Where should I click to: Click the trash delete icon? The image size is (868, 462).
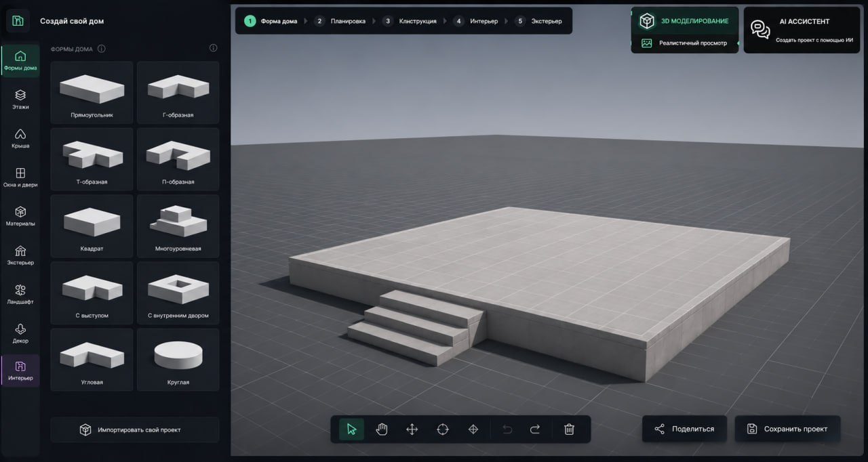[570, 429]
